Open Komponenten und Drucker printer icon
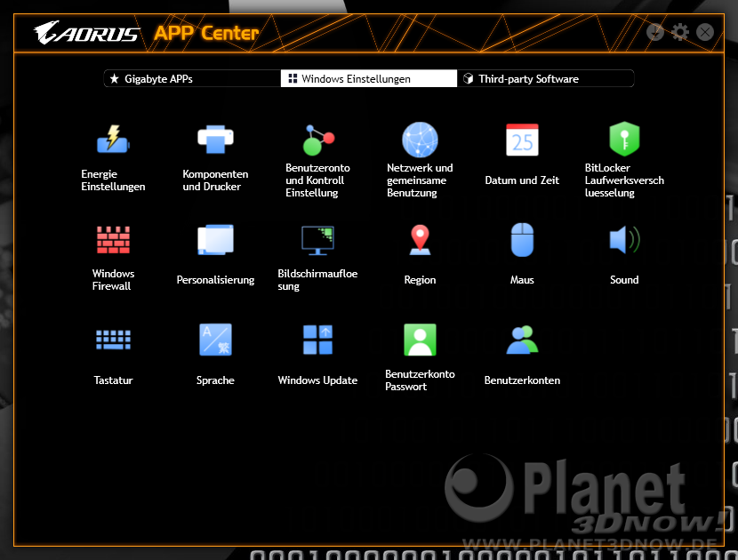 point(215,140)
